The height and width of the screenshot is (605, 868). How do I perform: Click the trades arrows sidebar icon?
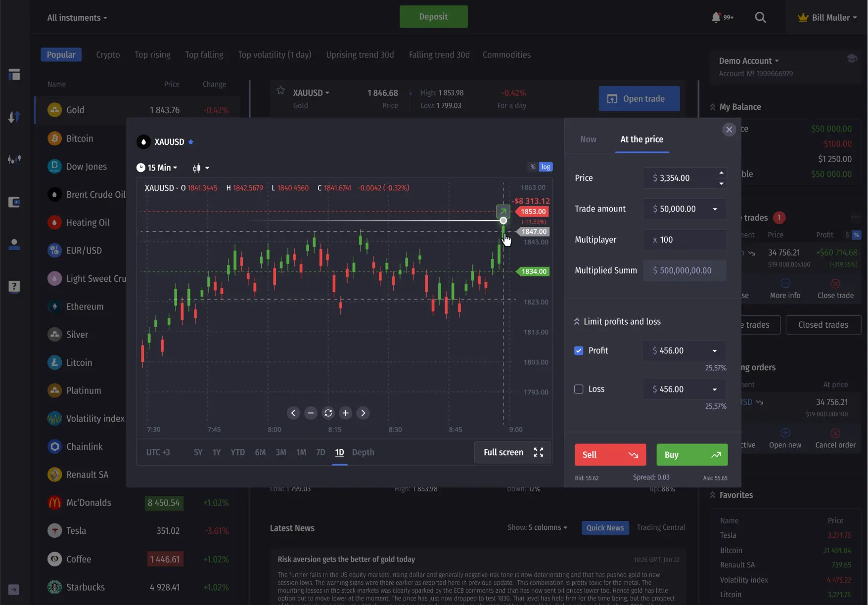coord(14,117)
